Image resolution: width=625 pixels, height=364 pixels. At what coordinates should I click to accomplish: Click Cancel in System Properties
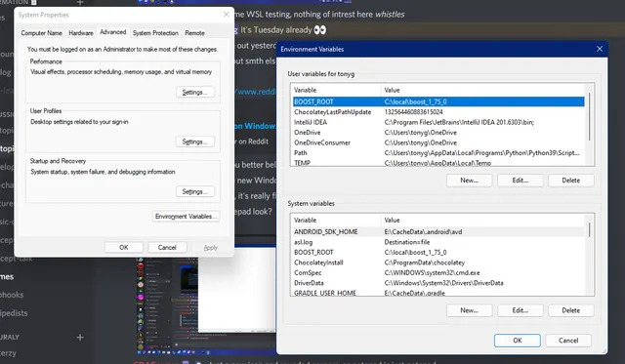tap(167, 247)
